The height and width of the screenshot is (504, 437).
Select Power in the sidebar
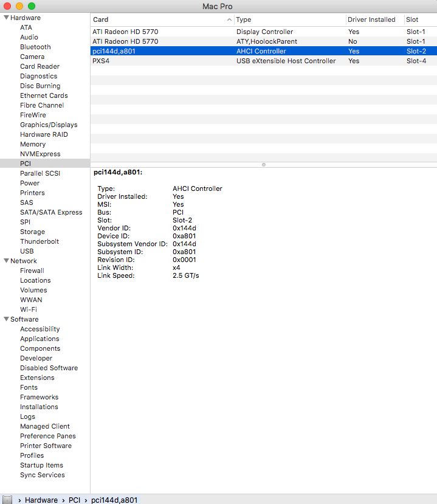tap(30, 183)
